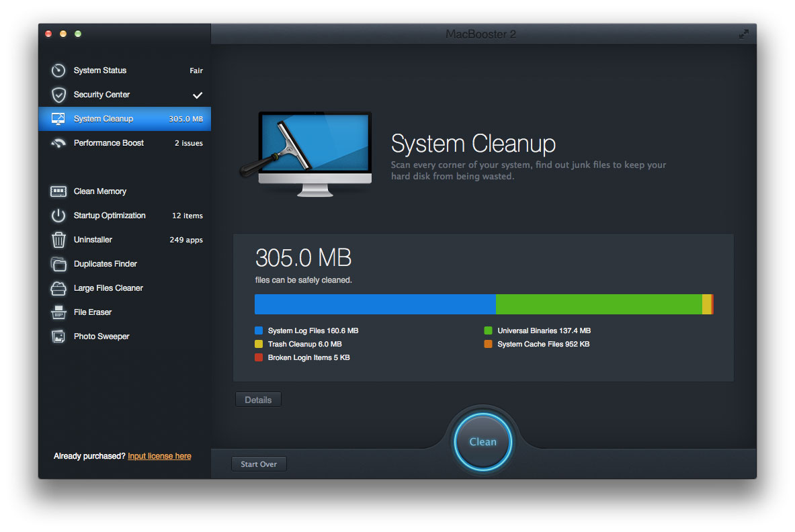The width and height of the screenshot is (795, 532).
Task: Click the Details button
Action: click(x=258, y=400)
